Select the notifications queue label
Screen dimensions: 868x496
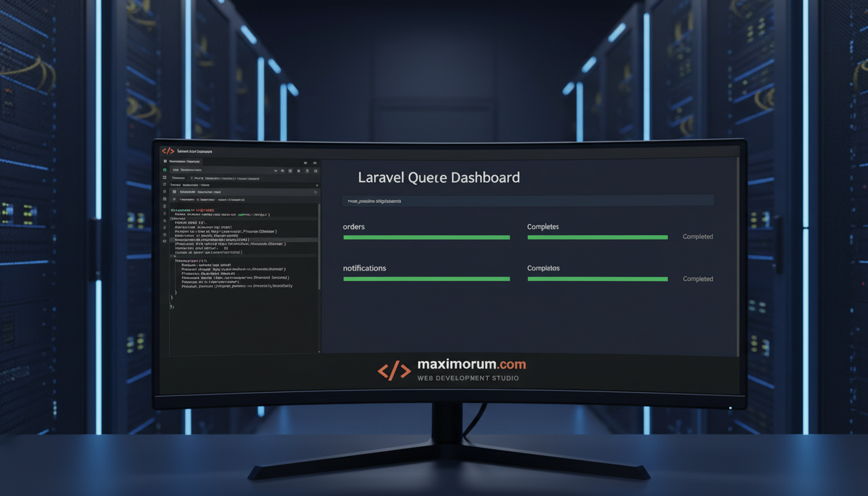coord(364,268)
